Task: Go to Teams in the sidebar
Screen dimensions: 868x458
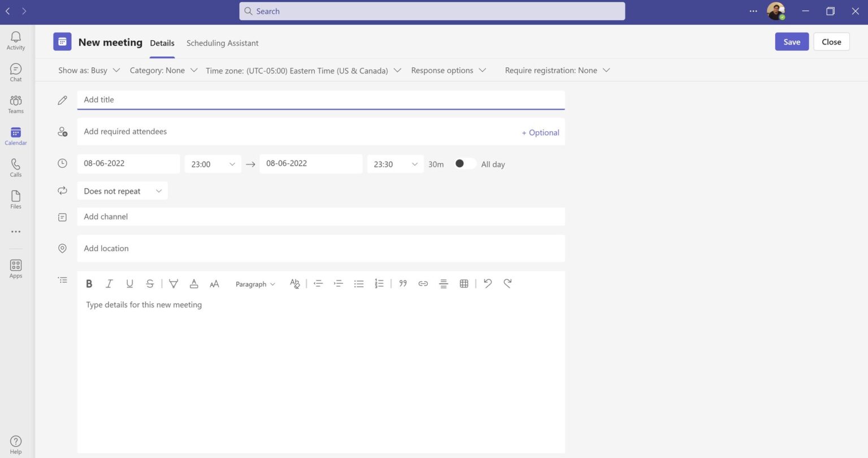Action: click(16, 103)
